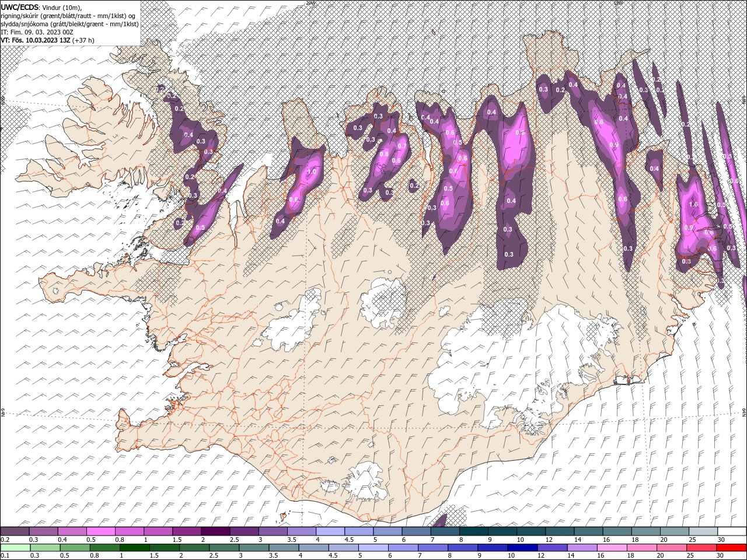Pick the darkest green swatch labeled 1, lower row

click(135, 548)
